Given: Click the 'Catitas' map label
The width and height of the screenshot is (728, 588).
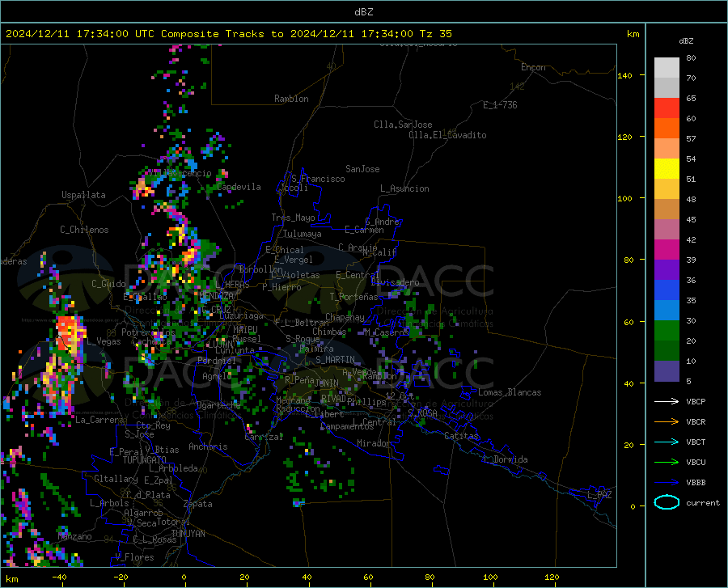Looking at the screenshot, I should coord(462,436).
